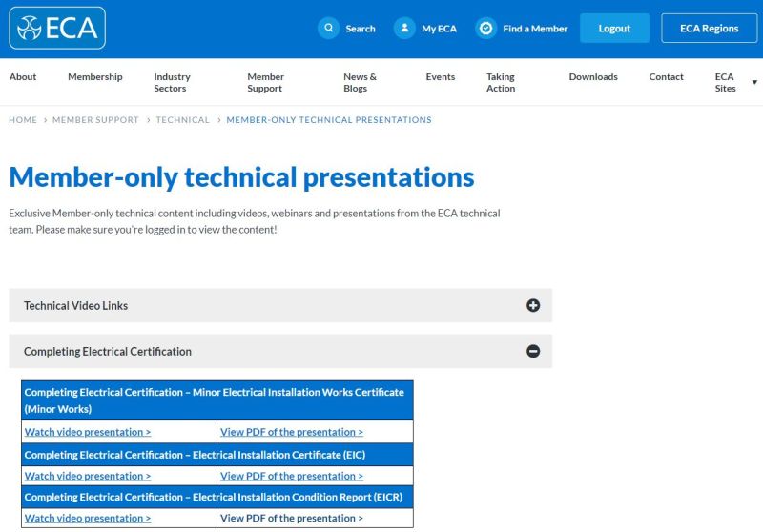Click the ECA logo
This screenshot has width=763, height=532.
tap(57, 28)
